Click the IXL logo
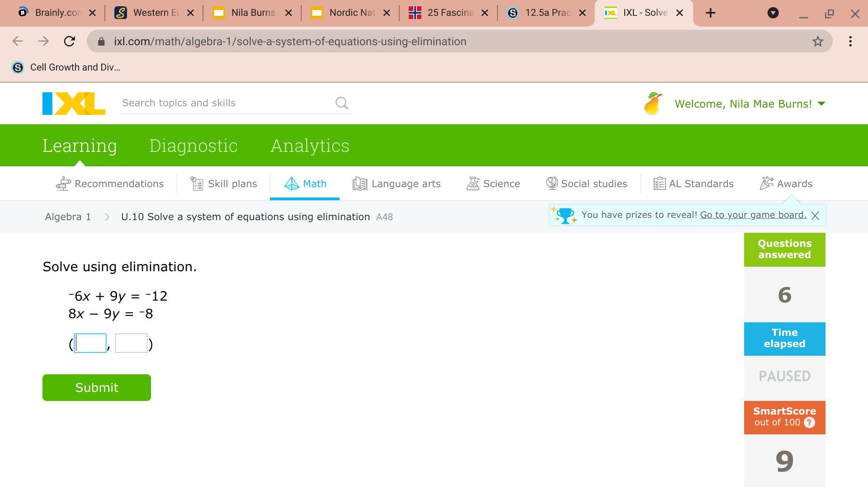Viewport: 868px width, 504px height. [74, 104]
